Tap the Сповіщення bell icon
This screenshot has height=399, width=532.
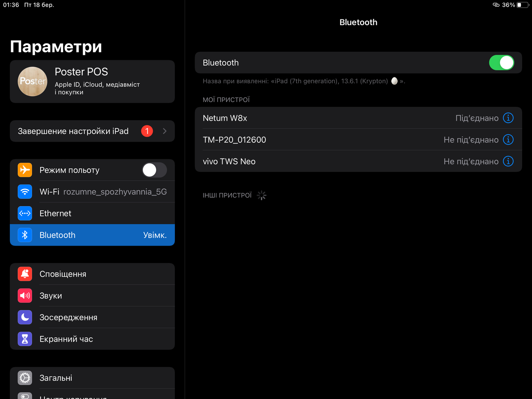point(25,274)
